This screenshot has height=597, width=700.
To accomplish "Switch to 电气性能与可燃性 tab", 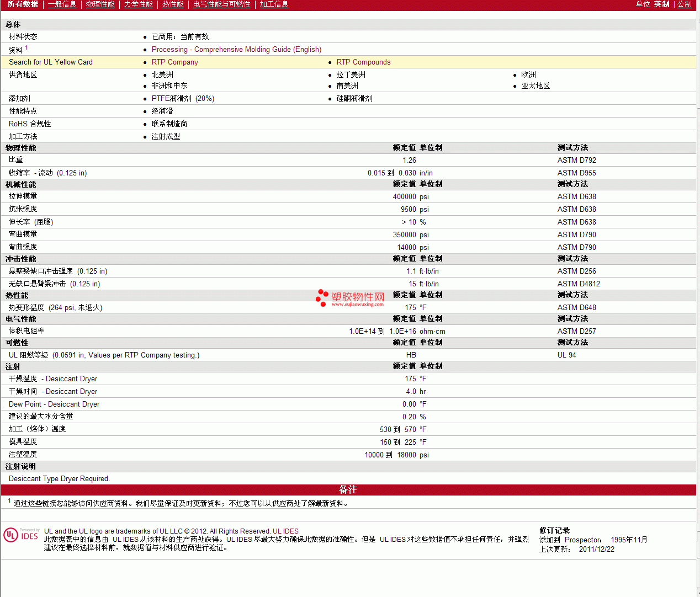I will tap(221, 4).
